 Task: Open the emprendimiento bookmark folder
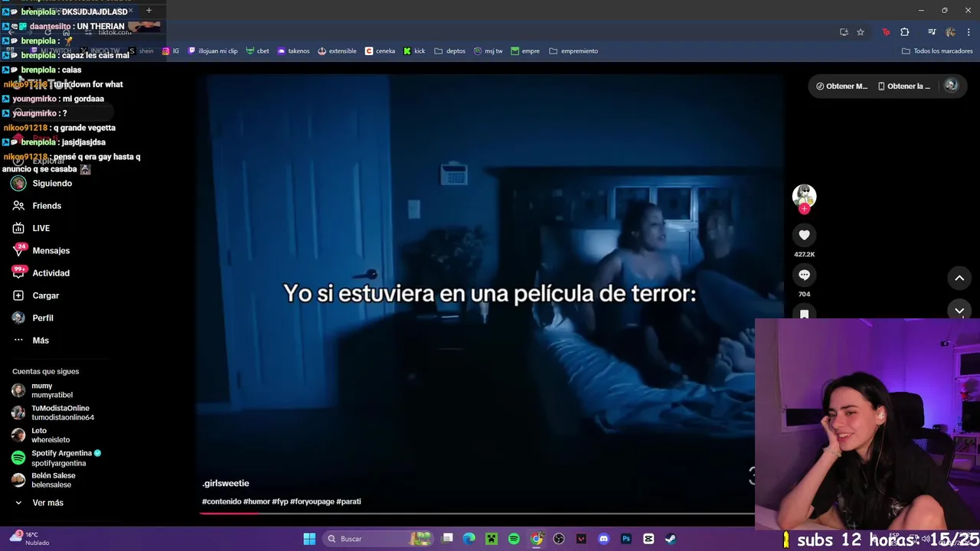click(573, 51)
